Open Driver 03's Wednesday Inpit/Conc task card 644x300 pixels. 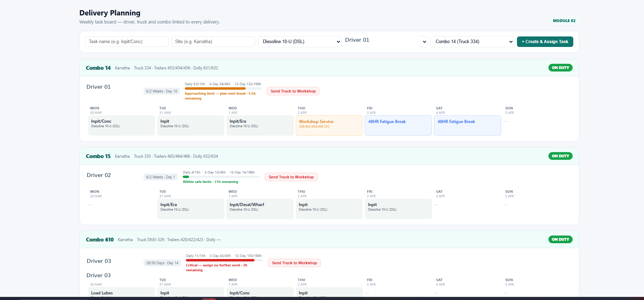click(x=260, y=292)
